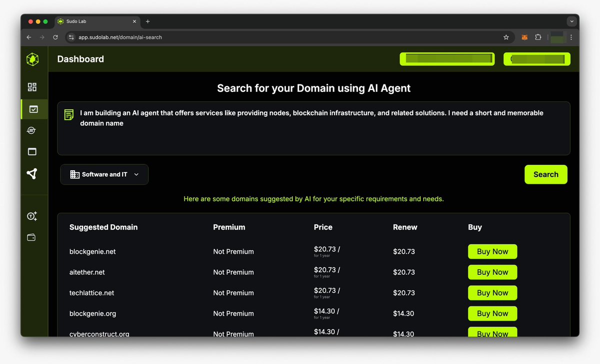Click the Suggested Domain column header

click(103, 227)
